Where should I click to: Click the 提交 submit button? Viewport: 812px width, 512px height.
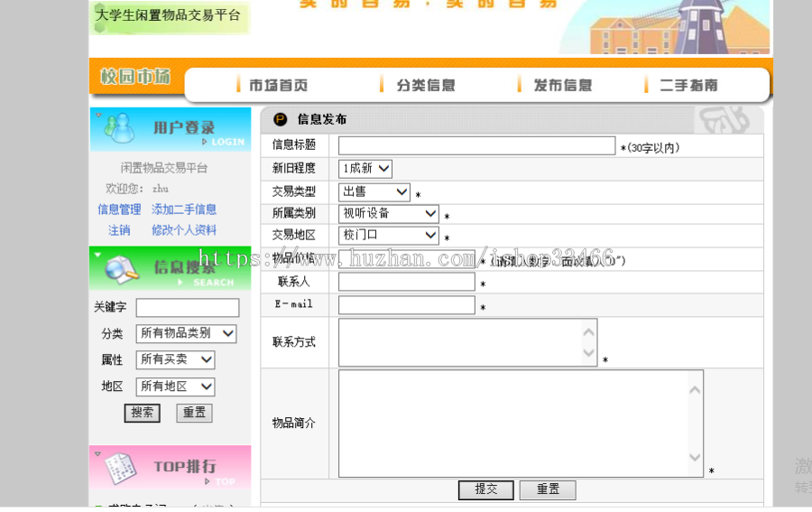[486, 489]
